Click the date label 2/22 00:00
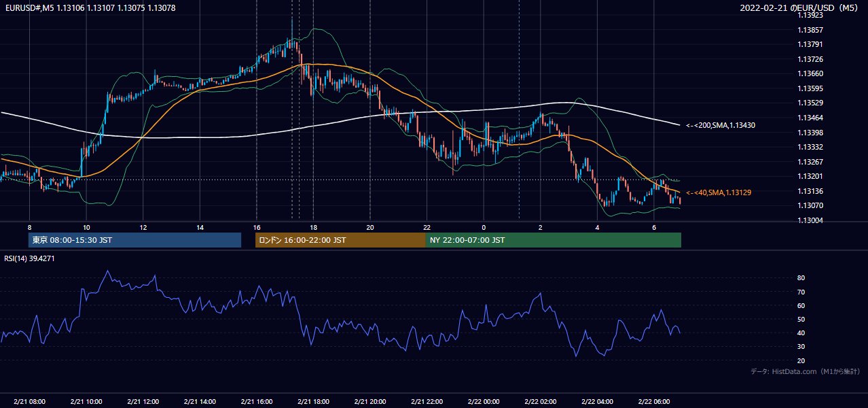This screenshot has height=408, width=868. [484, 401]
